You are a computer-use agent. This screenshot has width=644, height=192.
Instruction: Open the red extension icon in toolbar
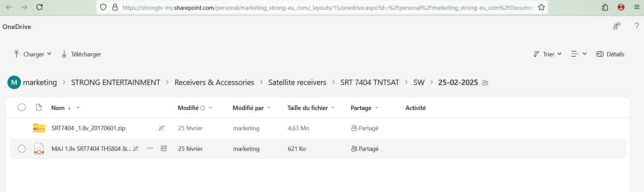pyautogui.click(x=621, y=7)
